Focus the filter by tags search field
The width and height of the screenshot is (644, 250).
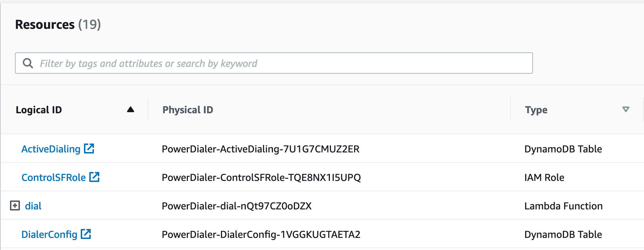coord(274,63)
